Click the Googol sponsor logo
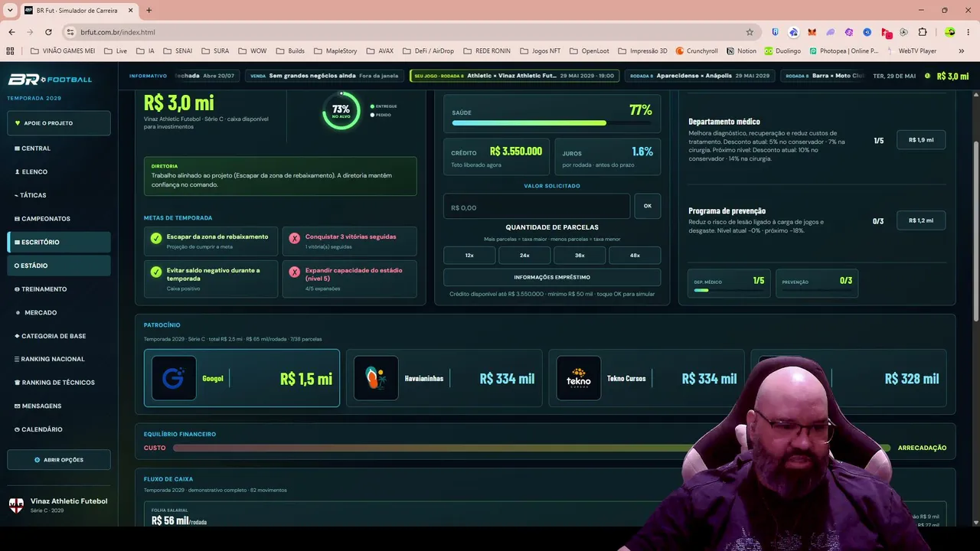Screen dimensions: 980x551 coord(174,378)
